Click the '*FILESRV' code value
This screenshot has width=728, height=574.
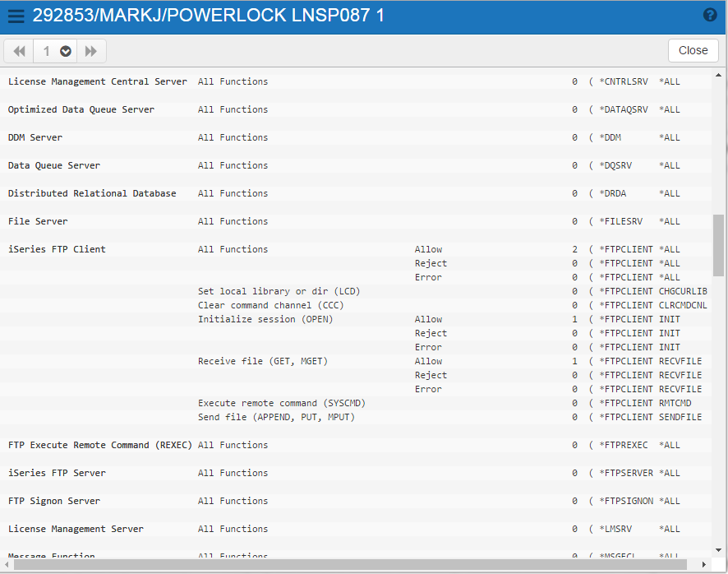pos(620,221)
